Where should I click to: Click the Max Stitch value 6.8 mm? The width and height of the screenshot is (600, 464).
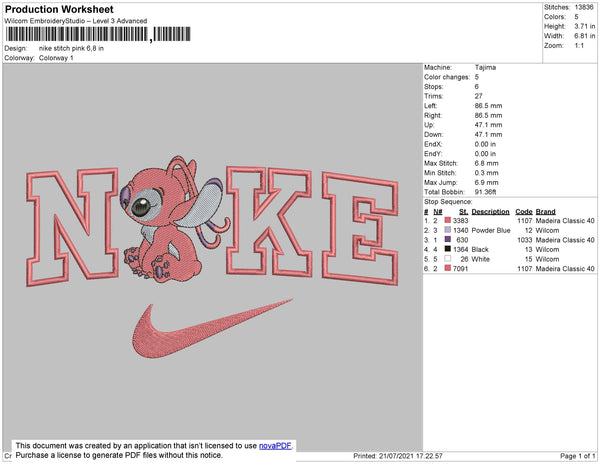click(487, 163)
